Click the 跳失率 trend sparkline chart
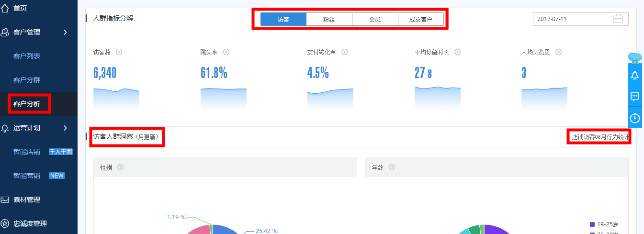Viewport: 644px width, 234px height. point(224,99)
